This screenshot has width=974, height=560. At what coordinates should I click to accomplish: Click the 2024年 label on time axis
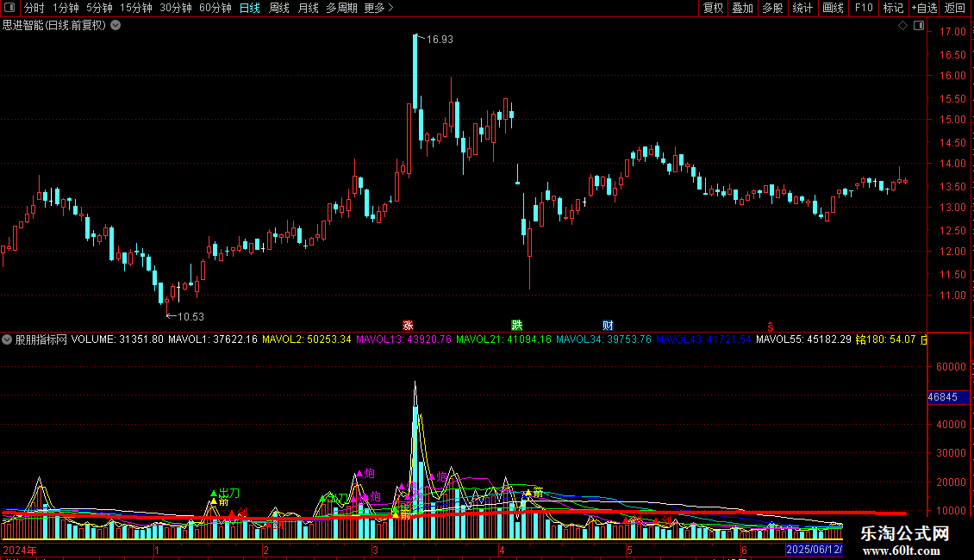(x=20, y=551)
